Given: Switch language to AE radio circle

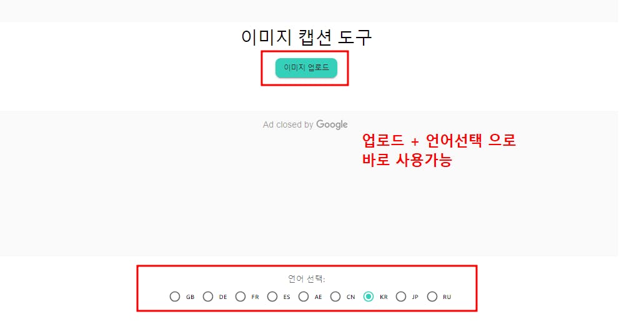Looking at the screenshot, I should (304, 296).
